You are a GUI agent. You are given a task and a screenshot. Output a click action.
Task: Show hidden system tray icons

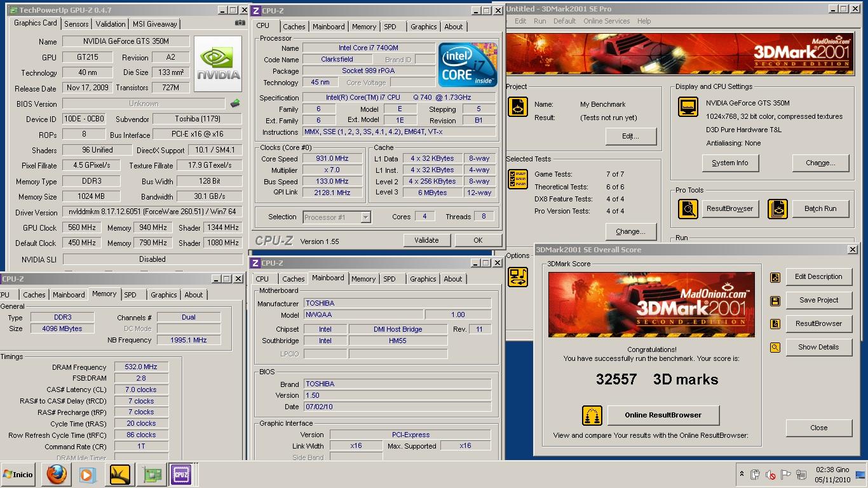(x=742, y=474)
